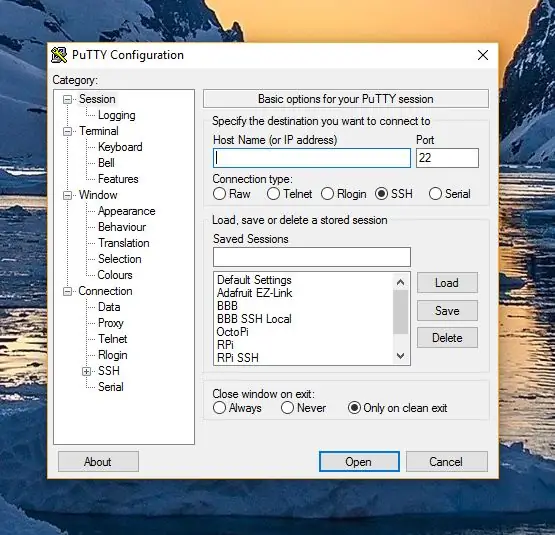This screenshot has width=555, height=535.
Task: Collapse the Terminal tree node
Action: [67, 132]
